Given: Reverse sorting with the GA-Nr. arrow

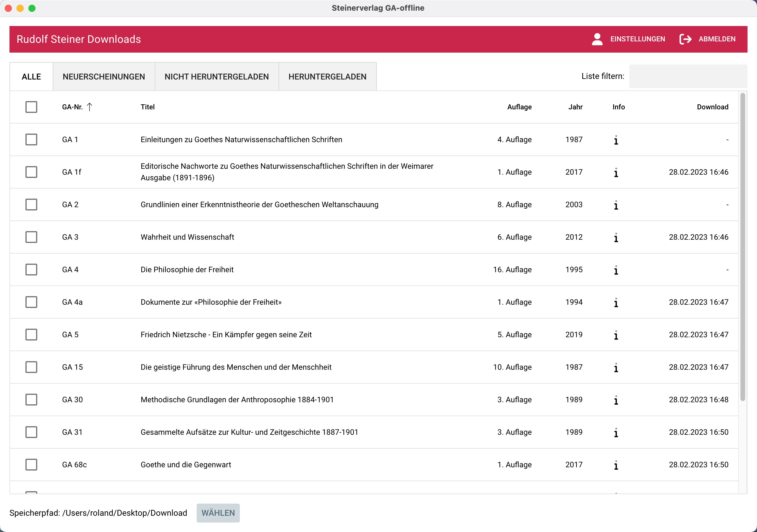Looking at the screenshot, I should pos(90,106).
